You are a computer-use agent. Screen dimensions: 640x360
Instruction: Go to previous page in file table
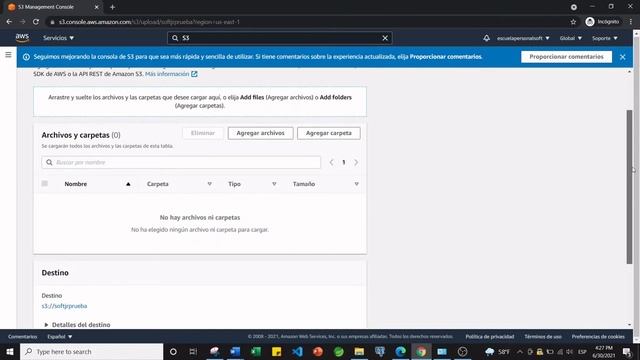(331, 162)
